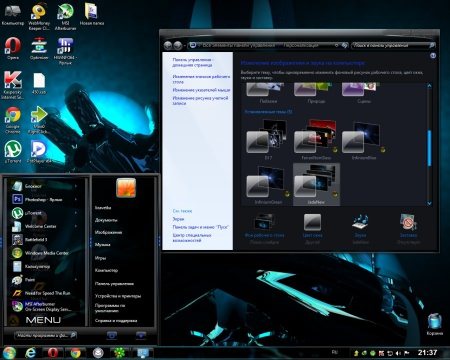The width and height of the screenshot is (450, 360).
Task: Click the shutdown button in Start menu
Action: point(112,335)
